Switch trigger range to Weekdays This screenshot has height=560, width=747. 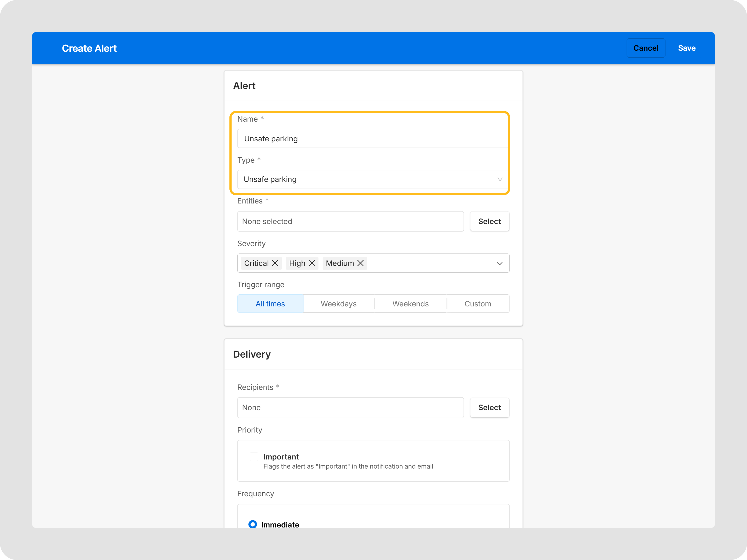[338, 304]
